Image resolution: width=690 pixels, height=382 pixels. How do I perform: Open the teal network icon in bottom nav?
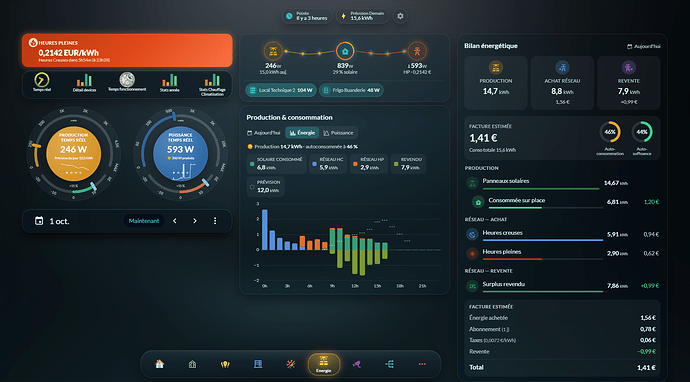pos(389,364)
